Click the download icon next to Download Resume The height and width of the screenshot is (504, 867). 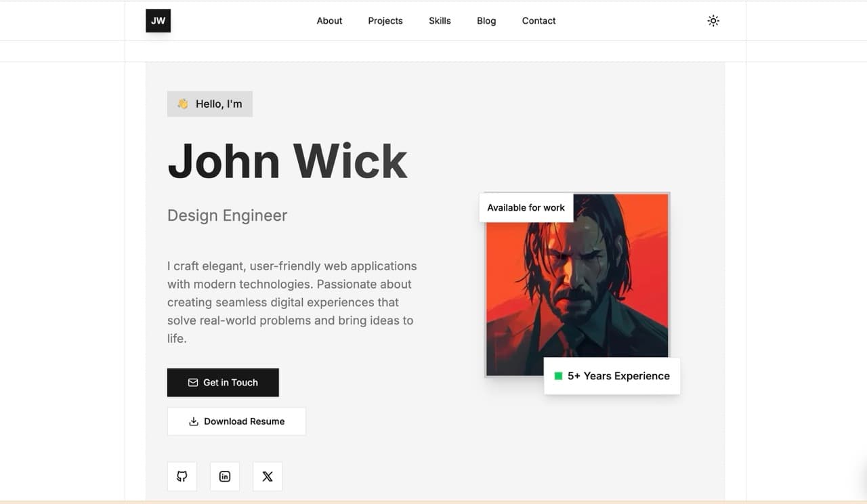[x=193, y=421]
